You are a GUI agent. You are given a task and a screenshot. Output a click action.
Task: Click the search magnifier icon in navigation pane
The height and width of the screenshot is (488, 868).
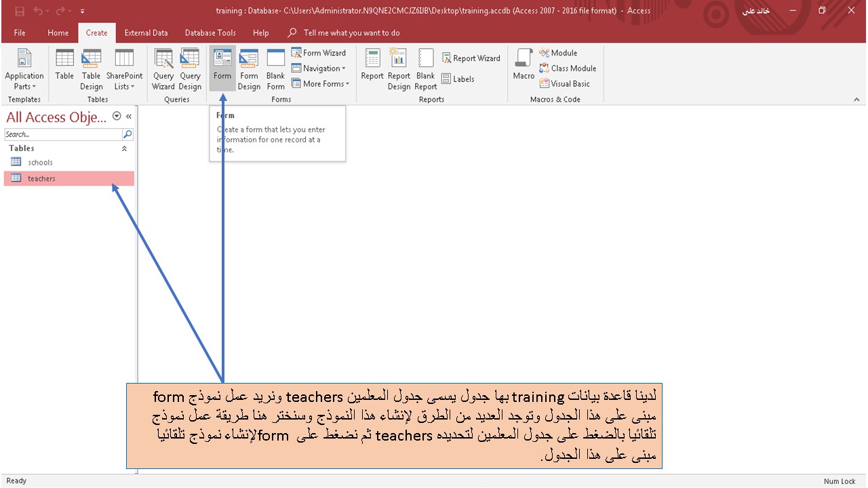[127, 134]
